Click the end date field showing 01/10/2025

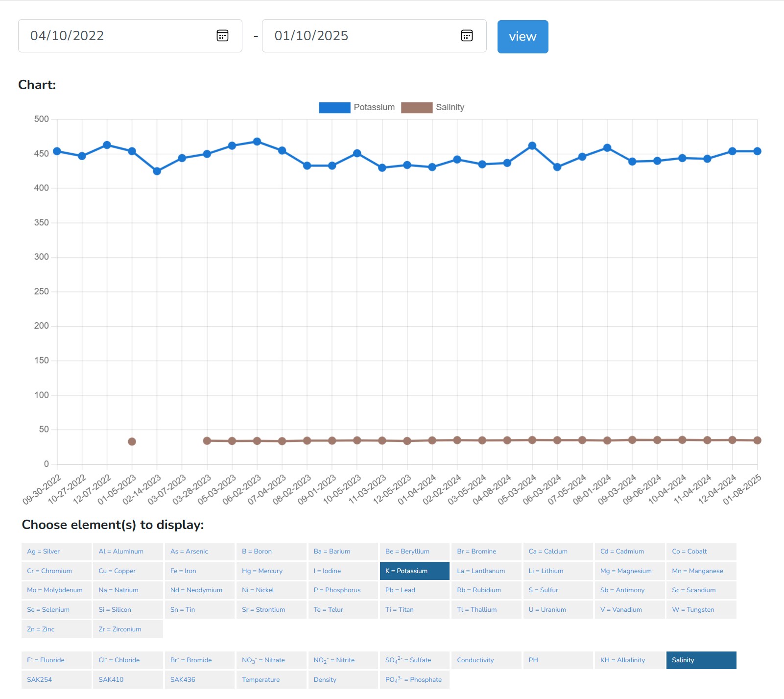pyautogui.click(x=357, y=36)
